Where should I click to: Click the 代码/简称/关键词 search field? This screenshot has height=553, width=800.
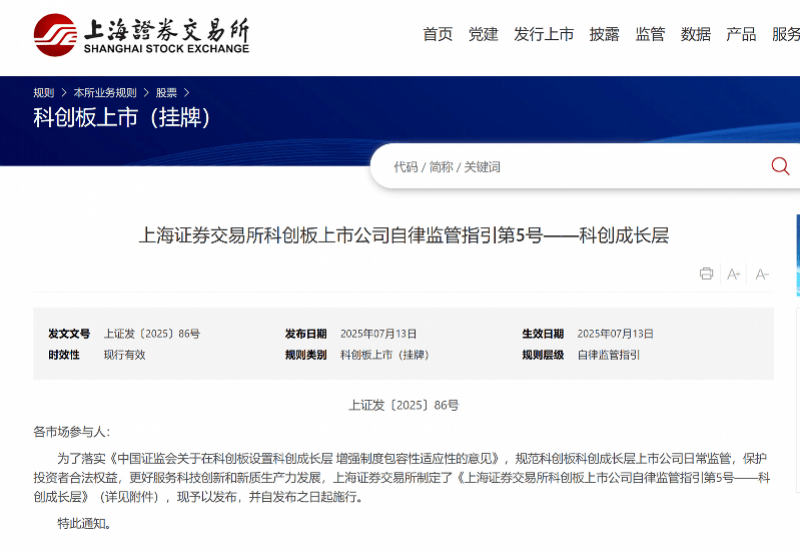click(x=570, y=167)
